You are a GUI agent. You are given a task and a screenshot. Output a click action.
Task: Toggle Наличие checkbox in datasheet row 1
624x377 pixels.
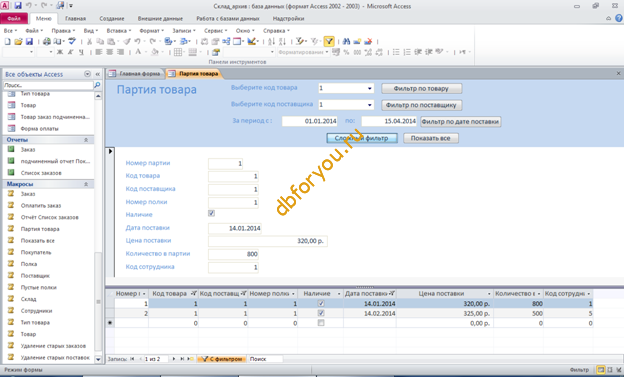(x=321, y=303)
